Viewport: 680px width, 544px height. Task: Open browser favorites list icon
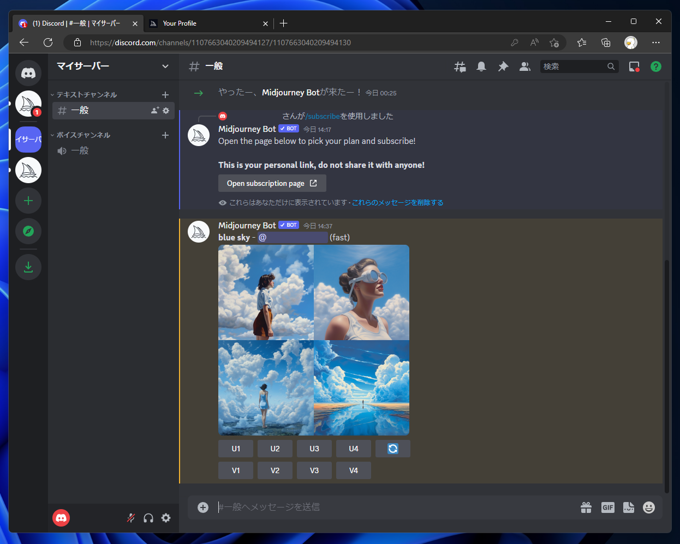(582, 43)
